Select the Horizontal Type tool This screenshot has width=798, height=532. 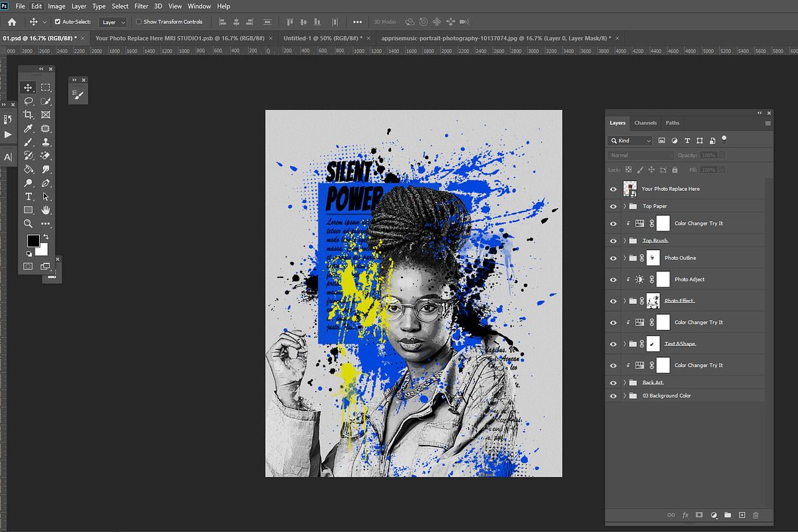tap(29, 197)
